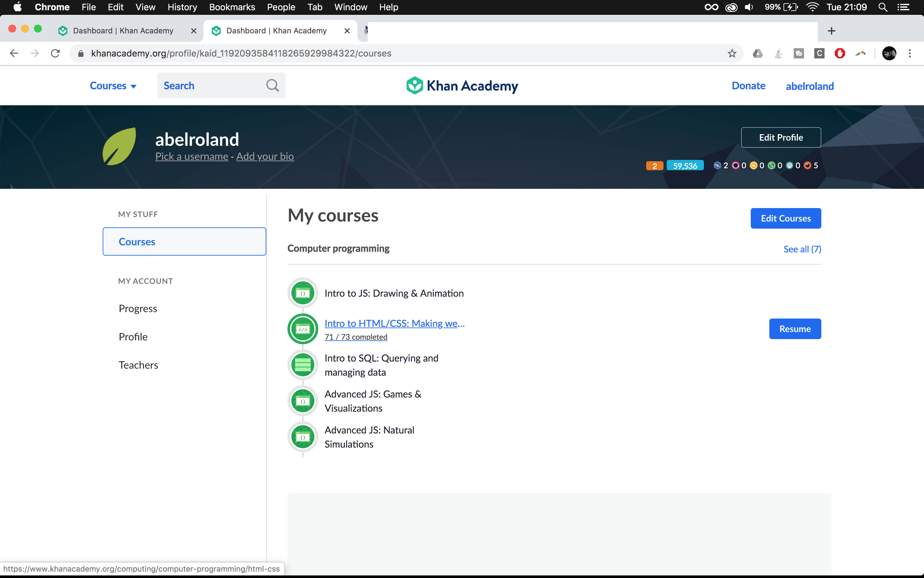Bookmark this page with the star icon
924x578 pixels.
pos(732,53)
